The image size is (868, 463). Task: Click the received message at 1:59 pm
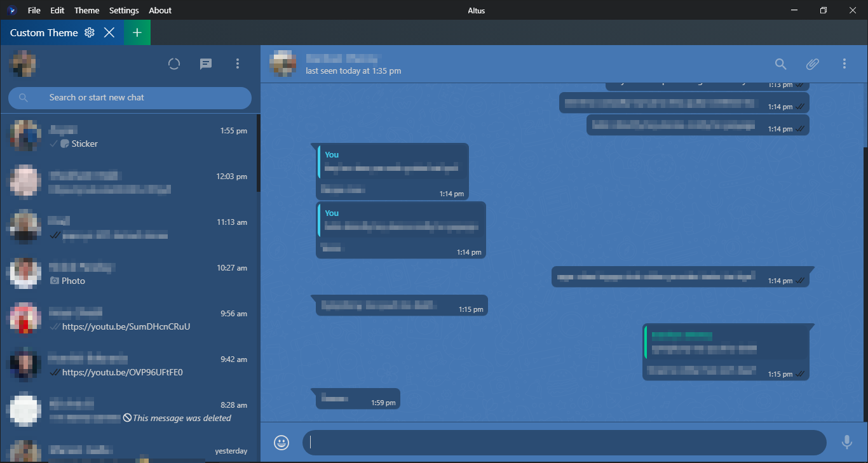tap(358, 399)
